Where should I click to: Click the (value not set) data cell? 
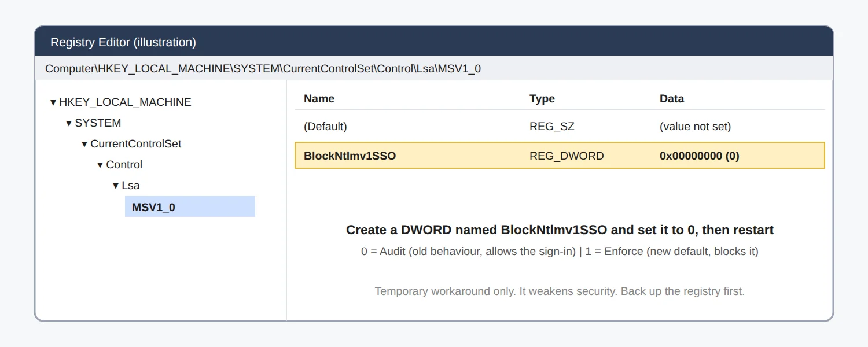[x=695, y=126]
